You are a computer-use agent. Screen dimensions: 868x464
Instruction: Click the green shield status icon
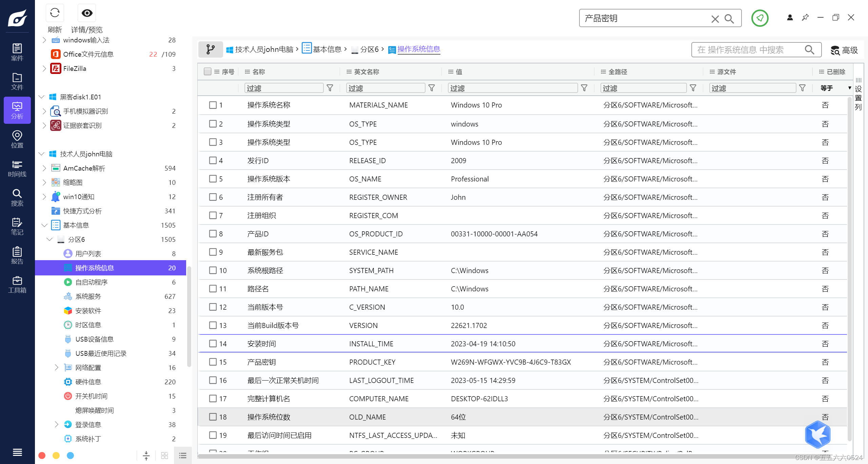click(759, 18)
